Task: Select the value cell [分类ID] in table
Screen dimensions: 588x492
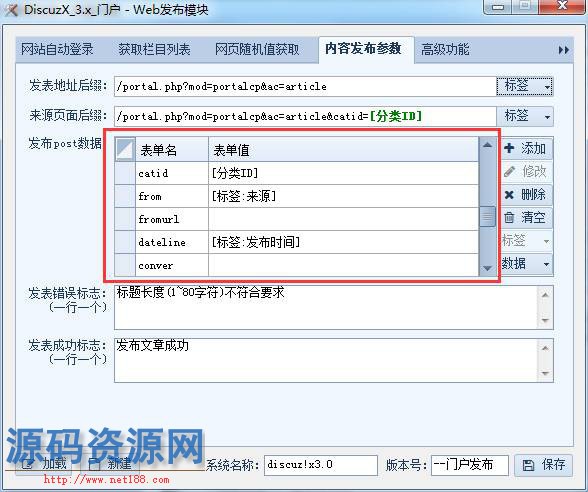Action: click(x=344, y=173)
